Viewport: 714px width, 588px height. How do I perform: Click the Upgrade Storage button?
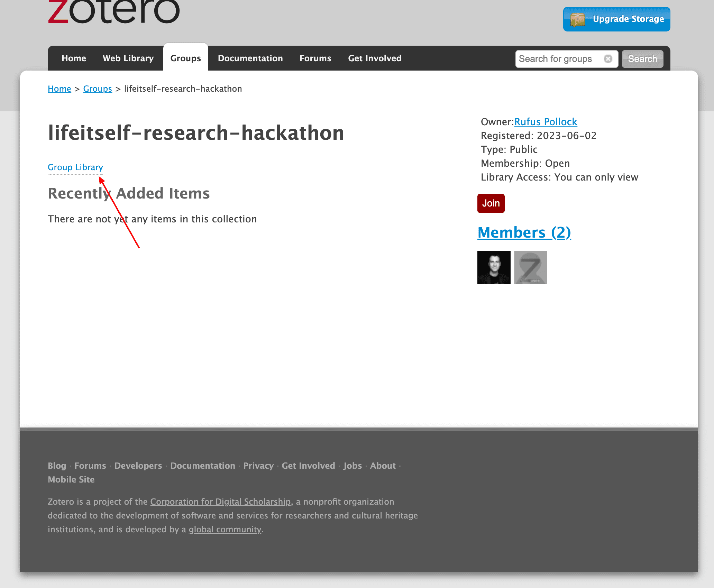(x=616, y=19)
